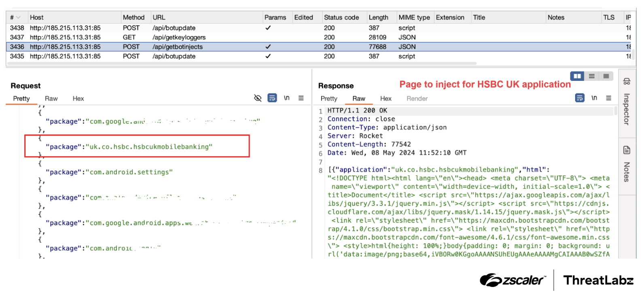644x297 pixels.
Task: Sort history by Params column header
Action: pos(277,17)
